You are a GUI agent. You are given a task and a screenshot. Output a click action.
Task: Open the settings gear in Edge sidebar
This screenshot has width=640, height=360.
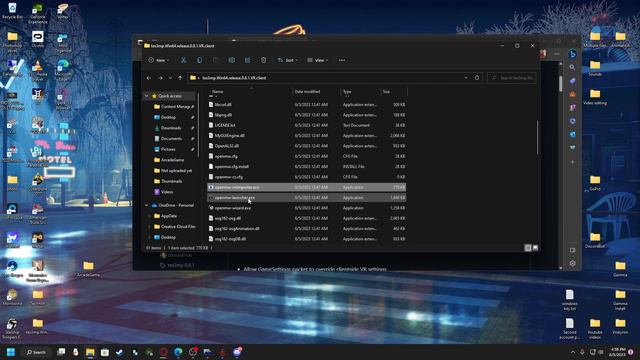[x=572, y=264]
